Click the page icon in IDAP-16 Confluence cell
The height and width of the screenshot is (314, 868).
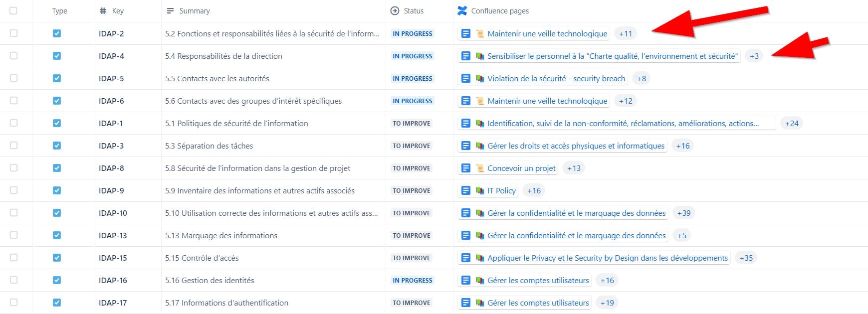tap(465, 280)
